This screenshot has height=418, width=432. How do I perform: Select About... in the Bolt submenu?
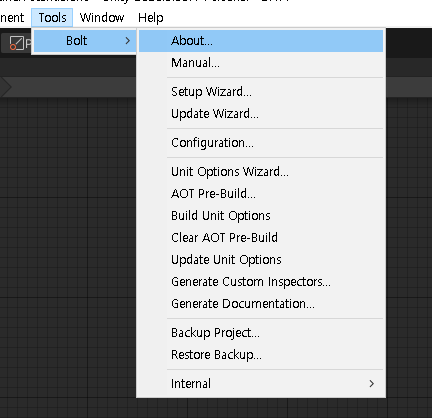[261, 41]
